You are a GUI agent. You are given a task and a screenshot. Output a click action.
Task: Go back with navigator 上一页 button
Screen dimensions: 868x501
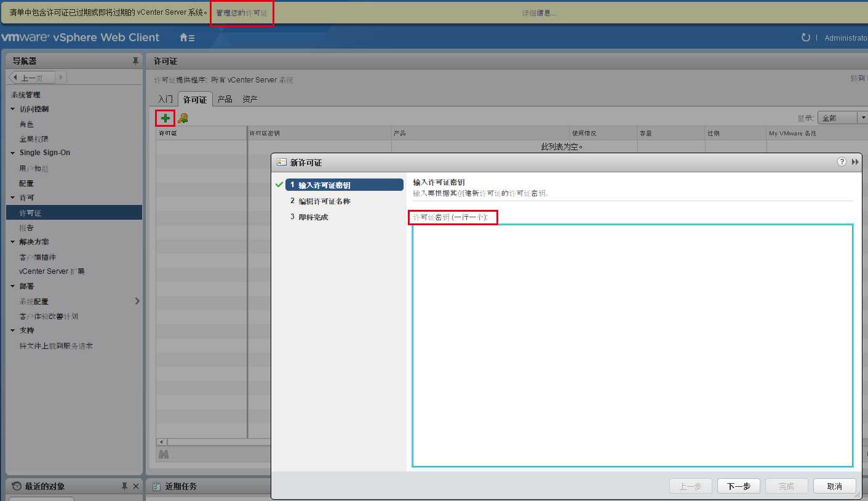coord(32,78)
